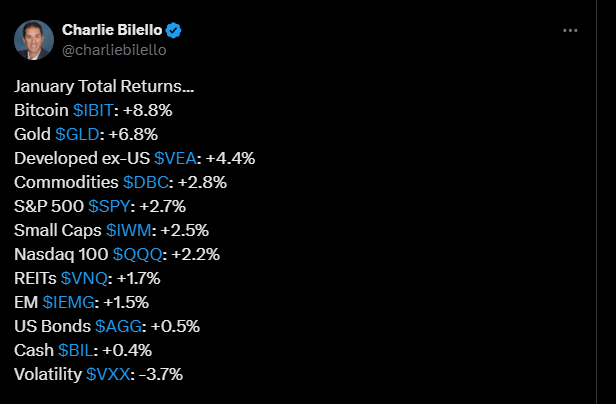This screenshot has width=616, height=404.
Task: Select the $IEMG cashtag
Action: tap(68, 303)
